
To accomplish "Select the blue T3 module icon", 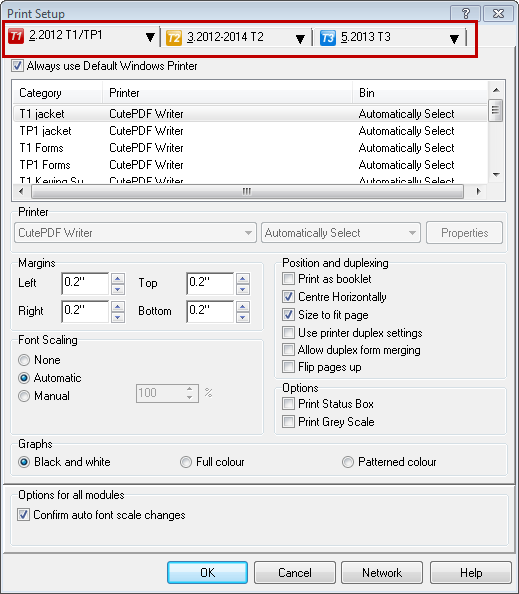I will point(328,38).
